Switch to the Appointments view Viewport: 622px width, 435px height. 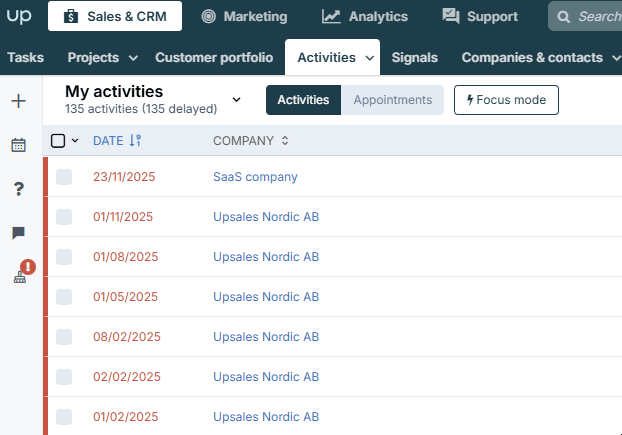(x=393, y=100)
